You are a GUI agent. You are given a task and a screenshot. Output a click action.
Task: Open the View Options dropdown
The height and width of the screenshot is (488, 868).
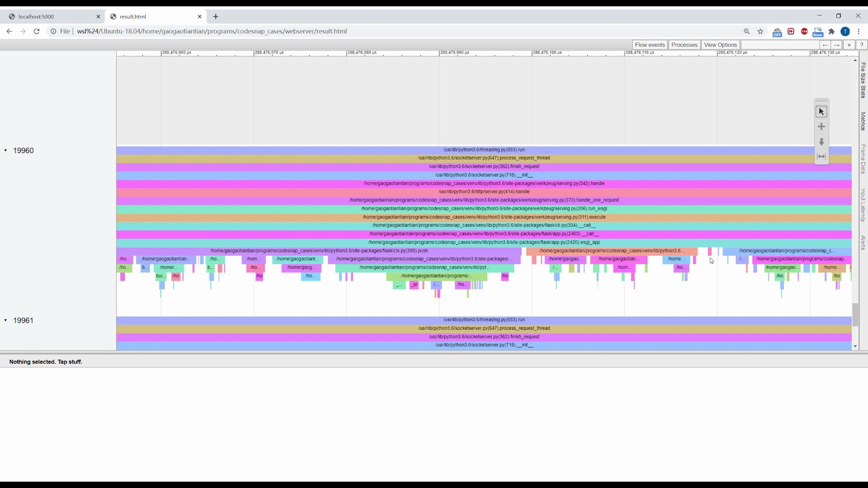[720, 45]
